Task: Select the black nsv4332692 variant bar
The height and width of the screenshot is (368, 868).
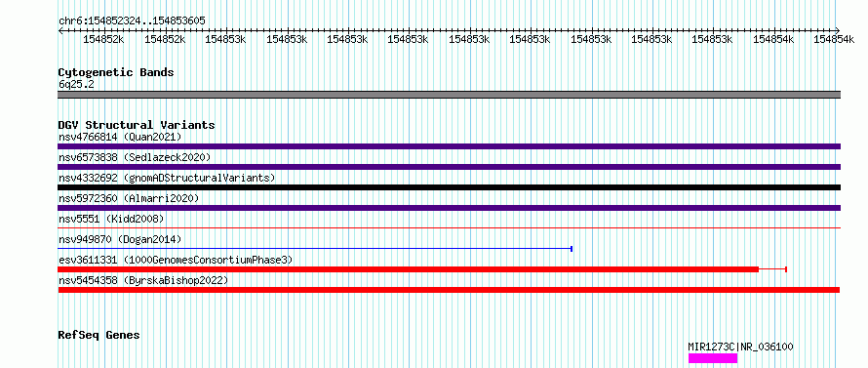Action: 449,187
